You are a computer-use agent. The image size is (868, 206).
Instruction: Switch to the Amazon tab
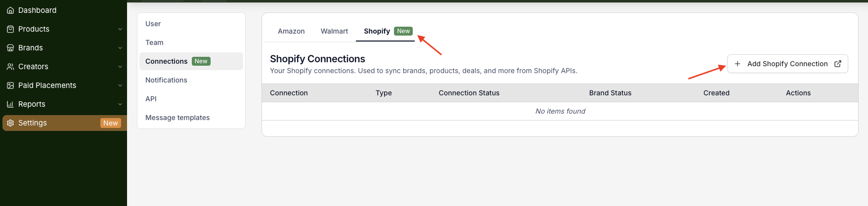tap(291, 31)
